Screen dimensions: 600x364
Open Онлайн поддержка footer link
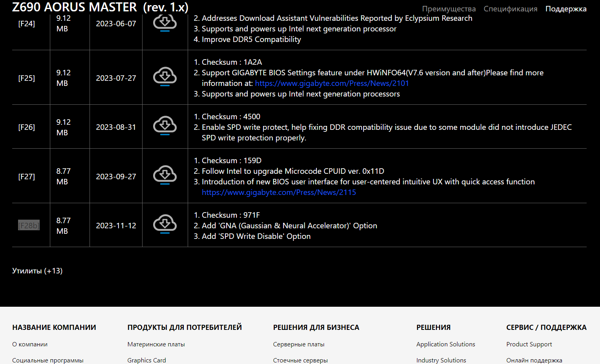534,360
